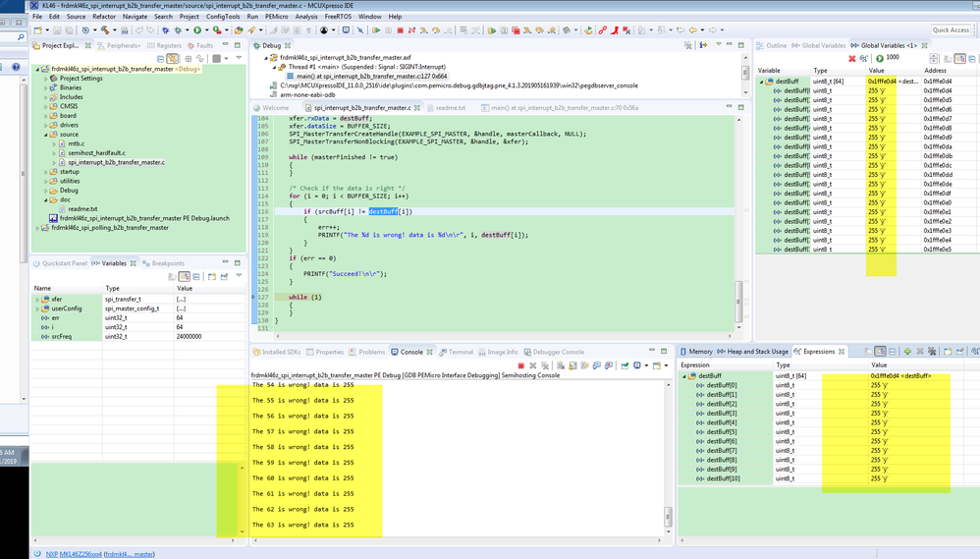Click the green add expression icon
The image size is (980, 559).
click(x=906, y=351)
